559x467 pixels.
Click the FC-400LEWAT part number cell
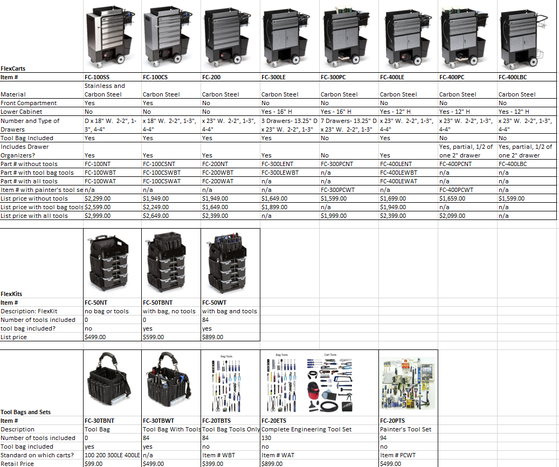(x=408, y=181)
